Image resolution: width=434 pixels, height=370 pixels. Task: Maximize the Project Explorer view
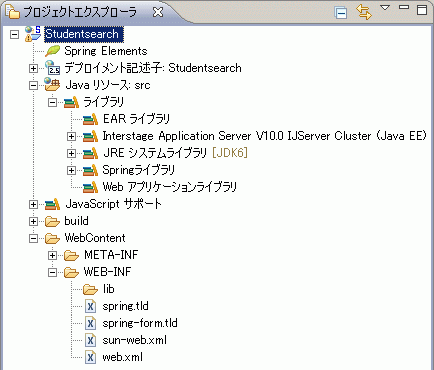(422, 10)
